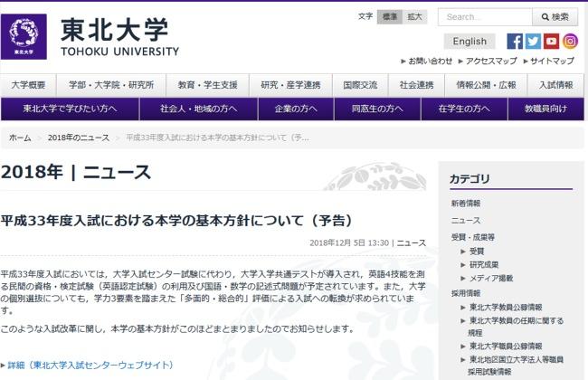Open 社会連携 menu

coord(417,85)
